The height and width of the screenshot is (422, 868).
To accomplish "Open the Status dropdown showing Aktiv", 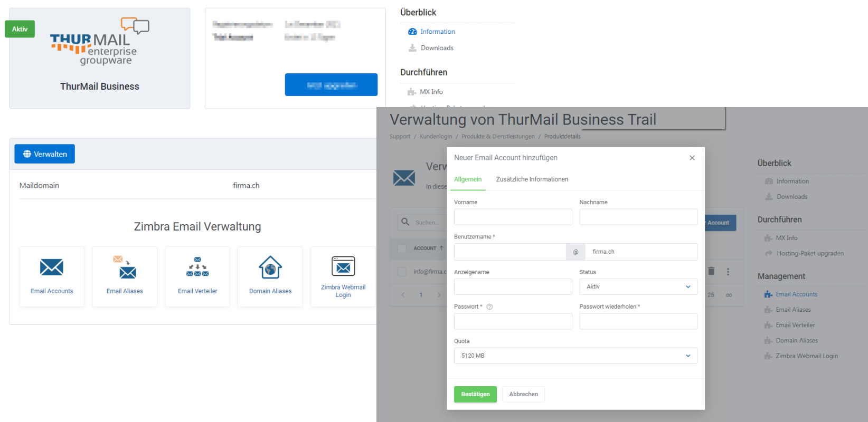I will [638, 287].
